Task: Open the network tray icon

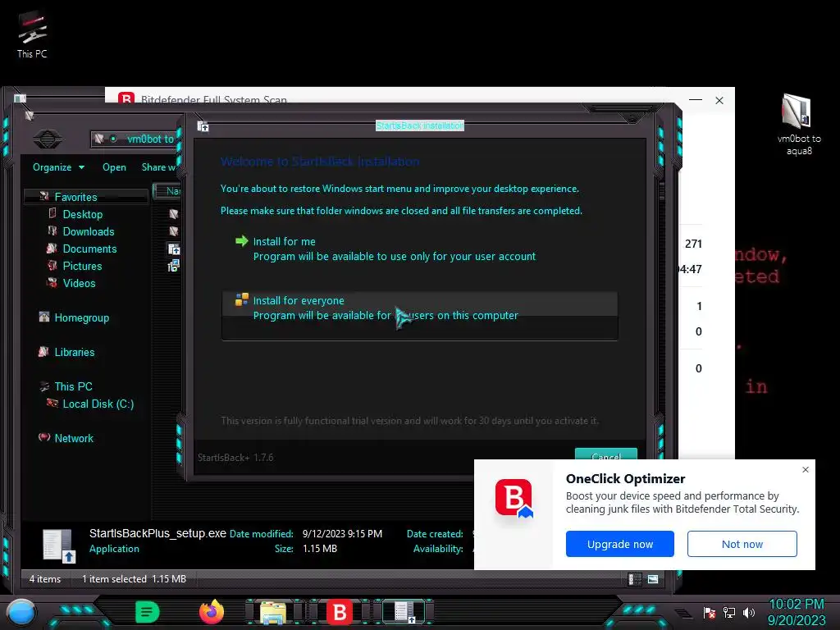Action: (x=729, y=612)
